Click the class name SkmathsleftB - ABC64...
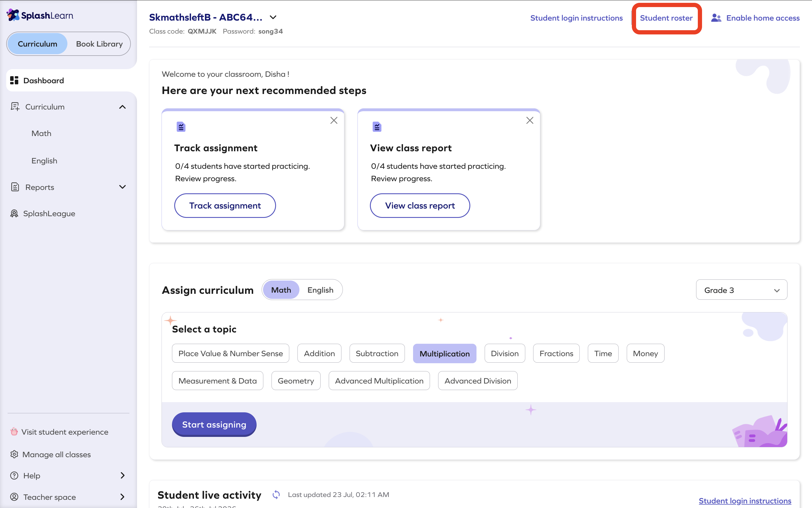The width and height of the screenshot is (812, 508). coord(206,17)
